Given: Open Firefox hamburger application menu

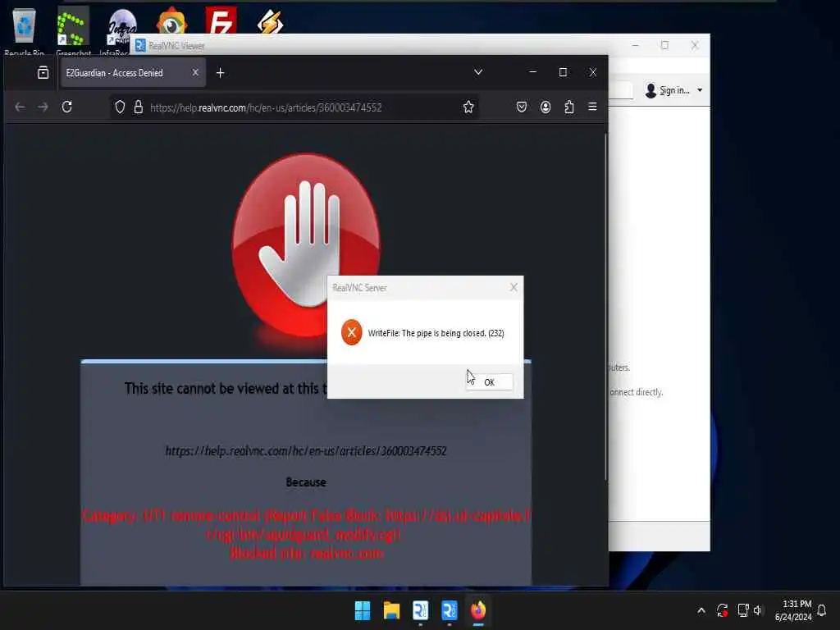Looking at the screenshot, I should click(592, 107).
